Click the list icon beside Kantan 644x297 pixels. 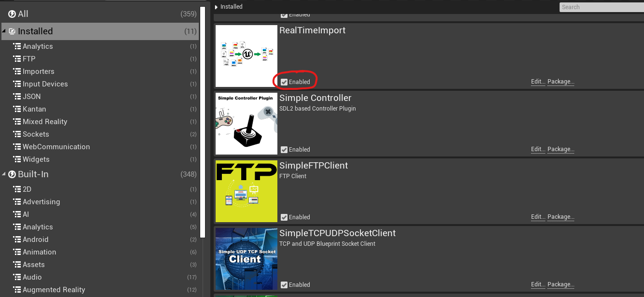click(17, 109)
